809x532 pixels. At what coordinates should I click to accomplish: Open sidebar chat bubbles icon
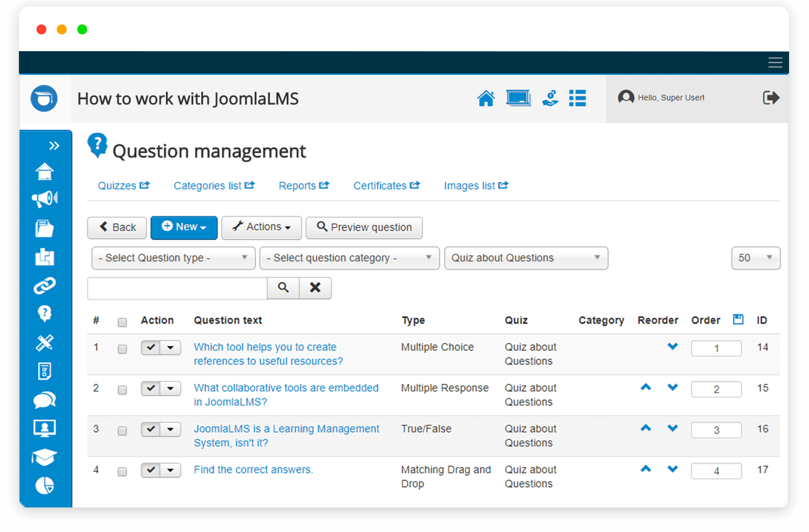click(x=45, y=400)
